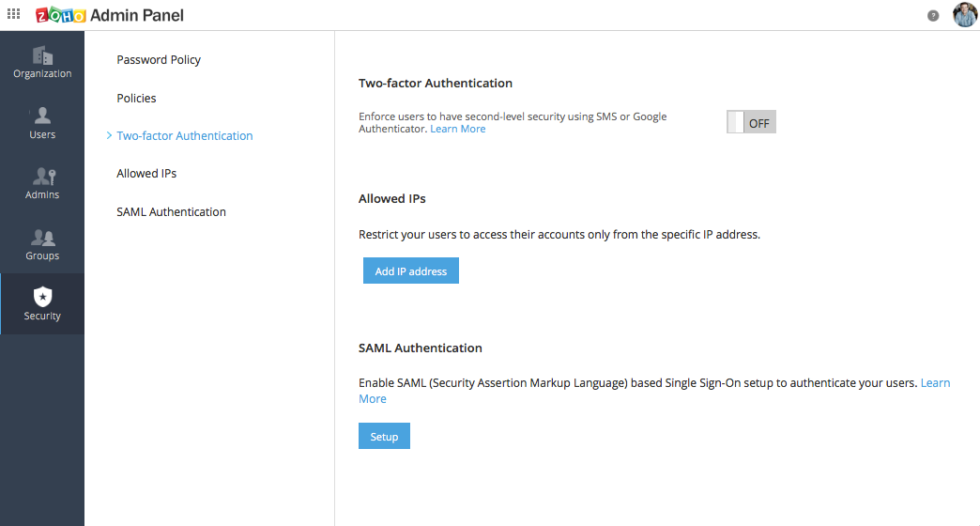The width and height of the screenshot is (980, 526).
Task: Click Learn More link for SAML
Action: pos(935,383)
